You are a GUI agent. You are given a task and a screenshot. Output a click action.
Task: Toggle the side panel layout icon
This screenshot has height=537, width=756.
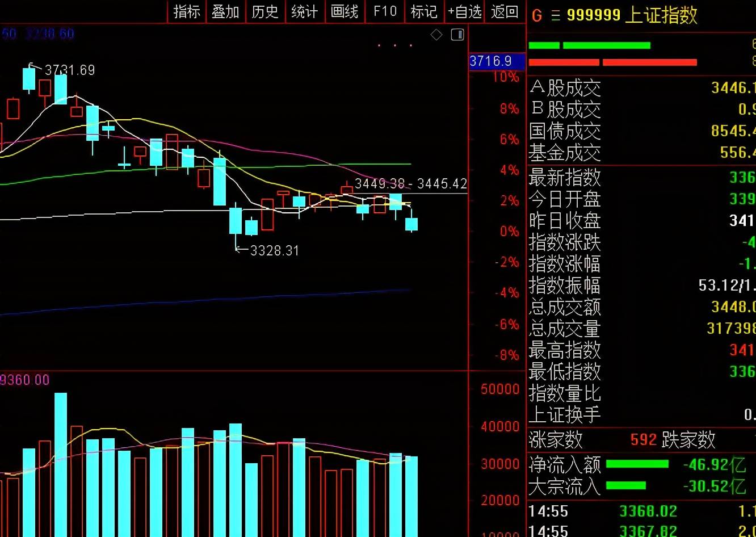[457, 35]
